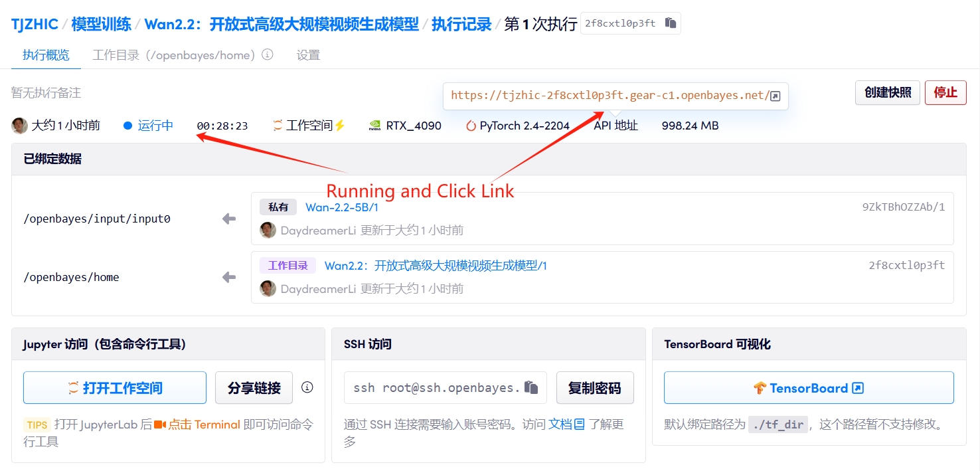Click the 998.24 MB size value
This screenshot has width=980, height=471.
pyautogui.click(x=691, y=126)
